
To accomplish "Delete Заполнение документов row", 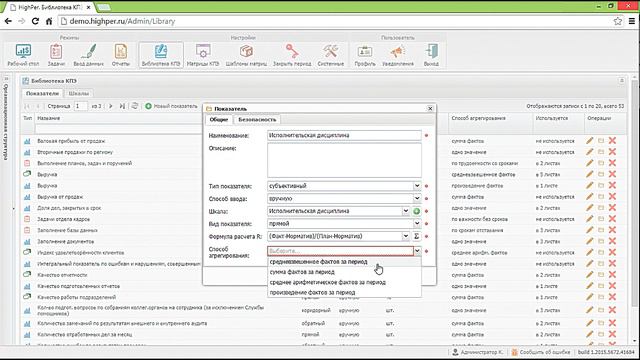I will coord(612,241).
